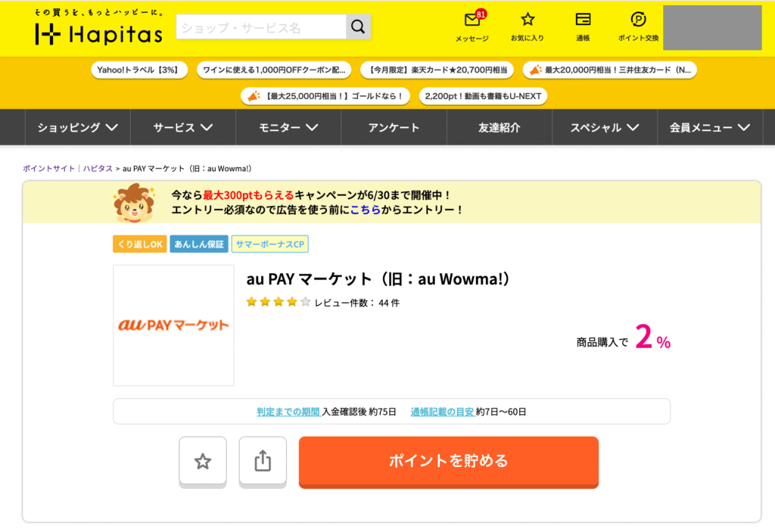Focus the shop and service search field
This screenshot has width=775, height=532.
[261, 26]
